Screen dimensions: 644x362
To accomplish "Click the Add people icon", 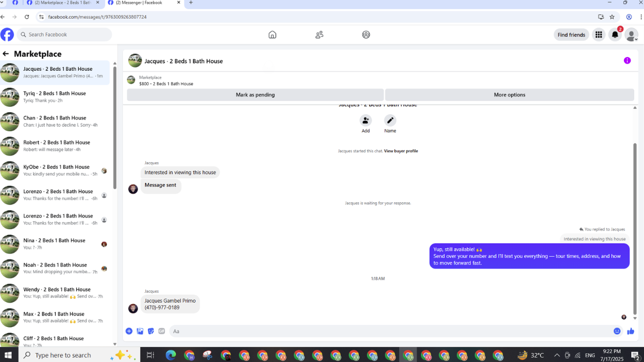I will 365,120.
